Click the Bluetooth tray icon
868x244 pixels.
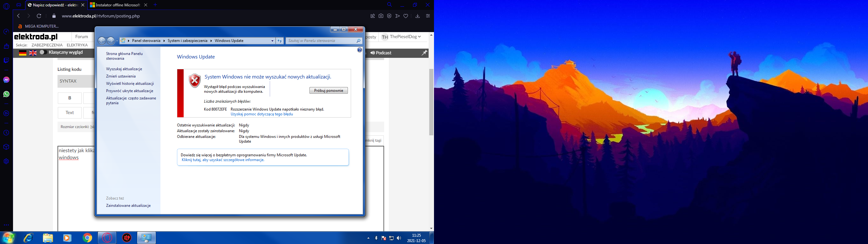(x=376, y=238)
